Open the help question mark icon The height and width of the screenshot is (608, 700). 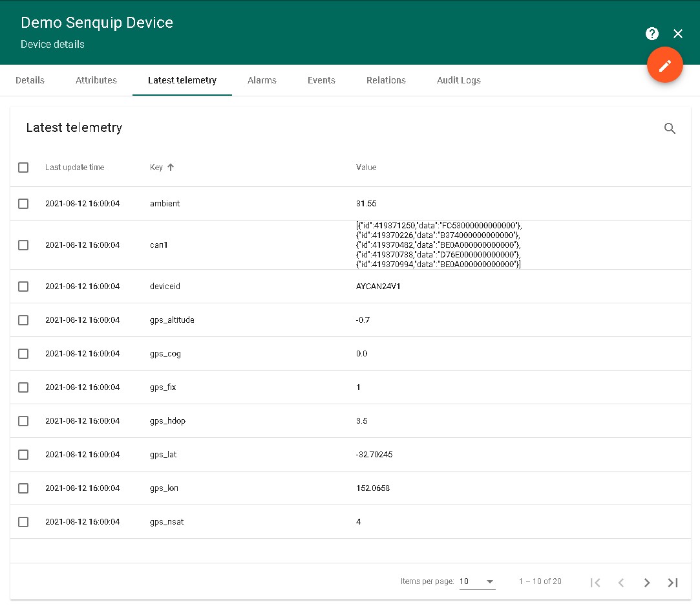(x=652, y=34)
